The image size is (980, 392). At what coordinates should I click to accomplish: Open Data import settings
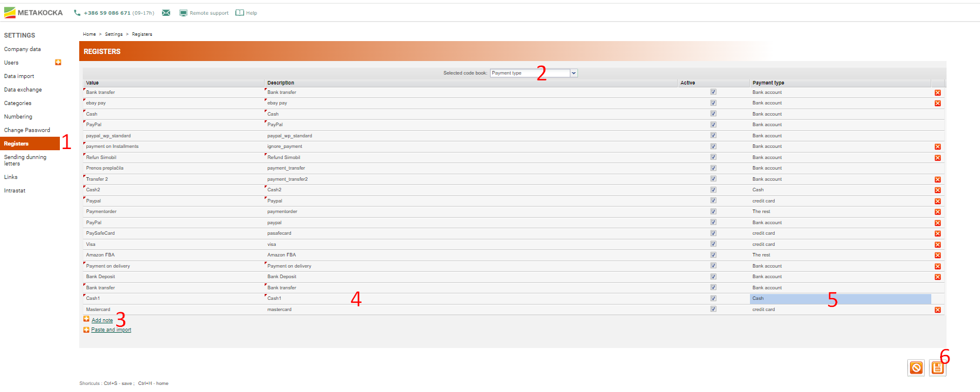(19, 76)
